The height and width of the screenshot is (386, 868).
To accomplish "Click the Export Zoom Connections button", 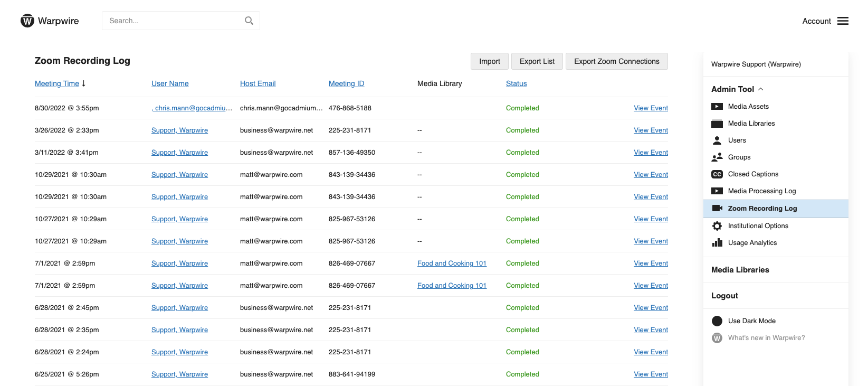I will tap(617, 61).
